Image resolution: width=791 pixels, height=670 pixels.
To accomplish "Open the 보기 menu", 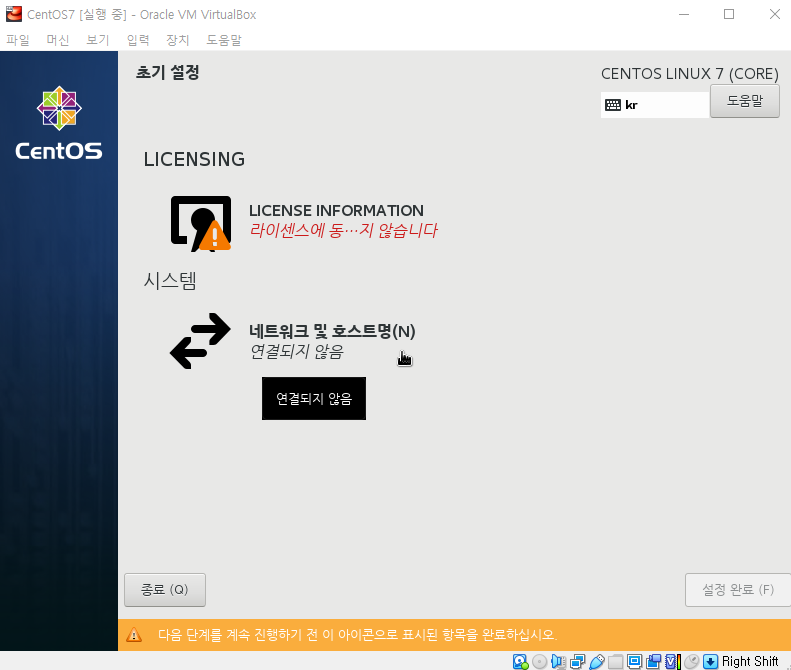I will [97, 40].
